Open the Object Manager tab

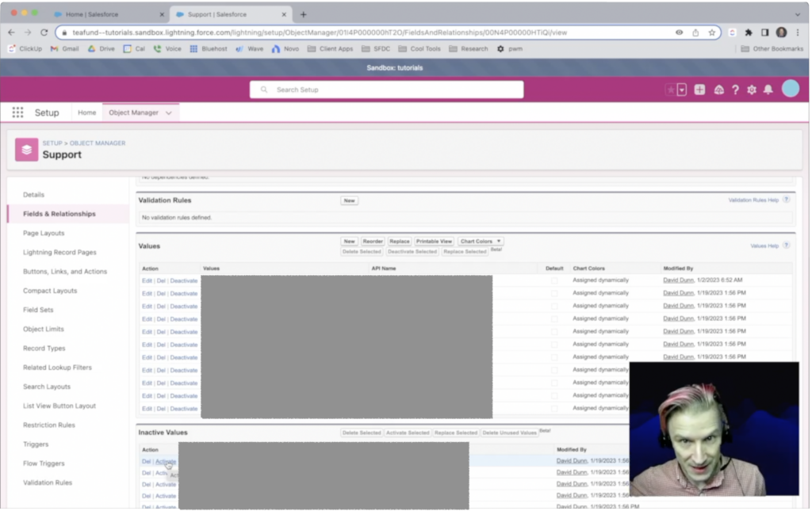(133, 112)
